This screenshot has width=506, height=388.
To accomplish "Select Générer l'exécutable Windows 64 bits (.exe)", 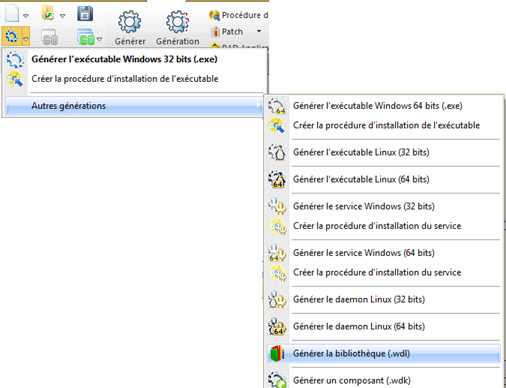I will point(378,106).
